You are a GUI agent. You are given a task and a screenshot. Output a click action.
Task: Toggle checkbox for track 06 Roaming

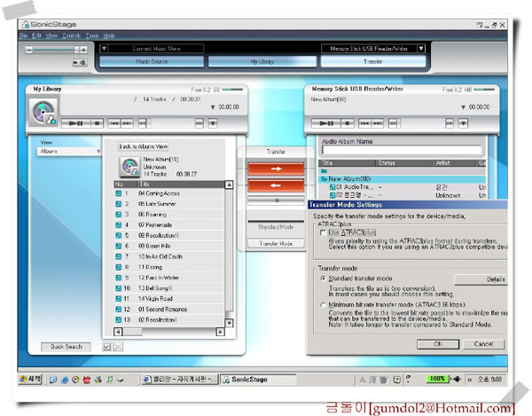coord(118,215)
